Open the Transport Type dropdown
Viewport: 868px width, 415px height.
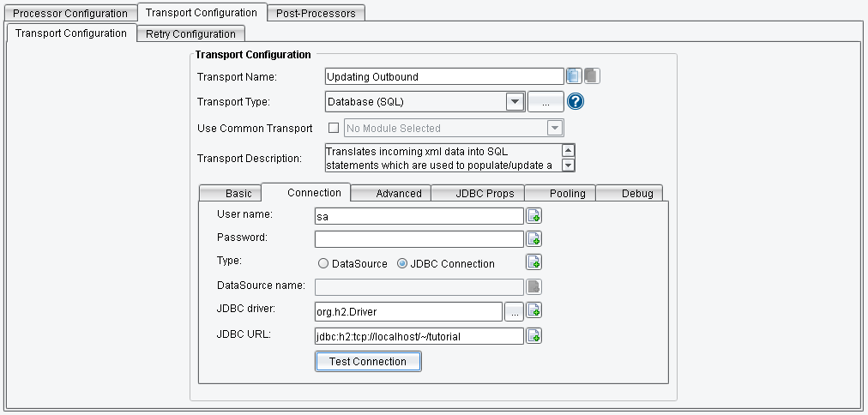(x=515, y=102)
